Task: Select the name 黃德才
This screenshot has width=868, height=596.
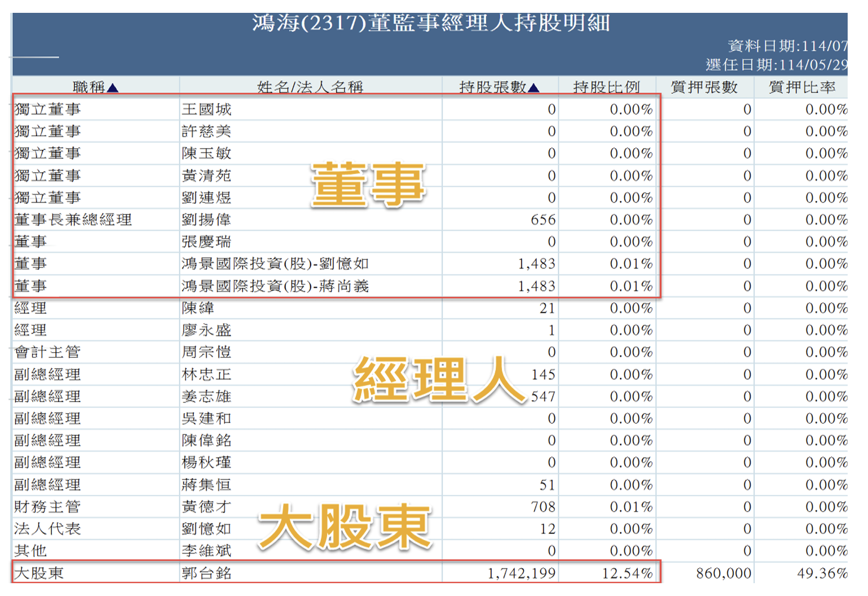Action: click(206, 507)
